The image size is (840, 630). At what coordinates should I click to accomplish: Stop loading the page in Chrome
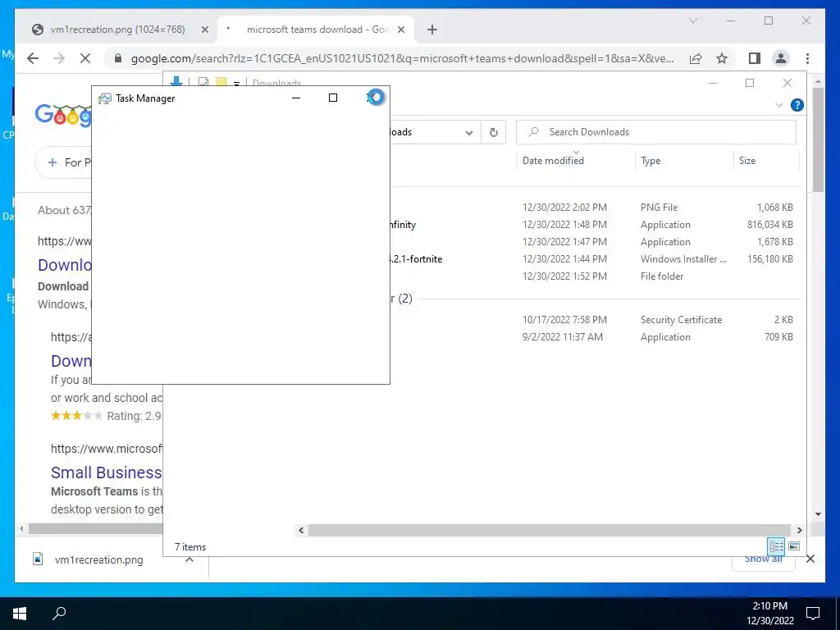85,58
